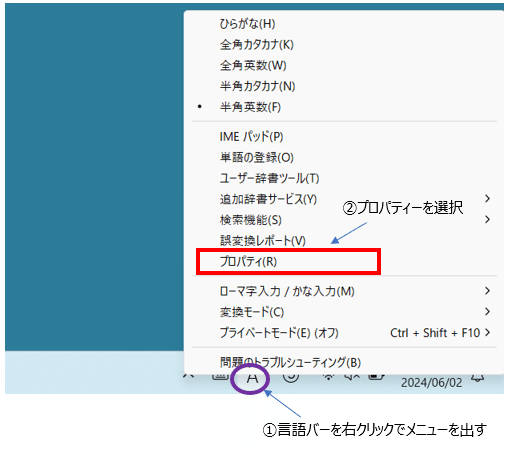Open 検索機能(S) menu item
514x449 pixels.
250,220
